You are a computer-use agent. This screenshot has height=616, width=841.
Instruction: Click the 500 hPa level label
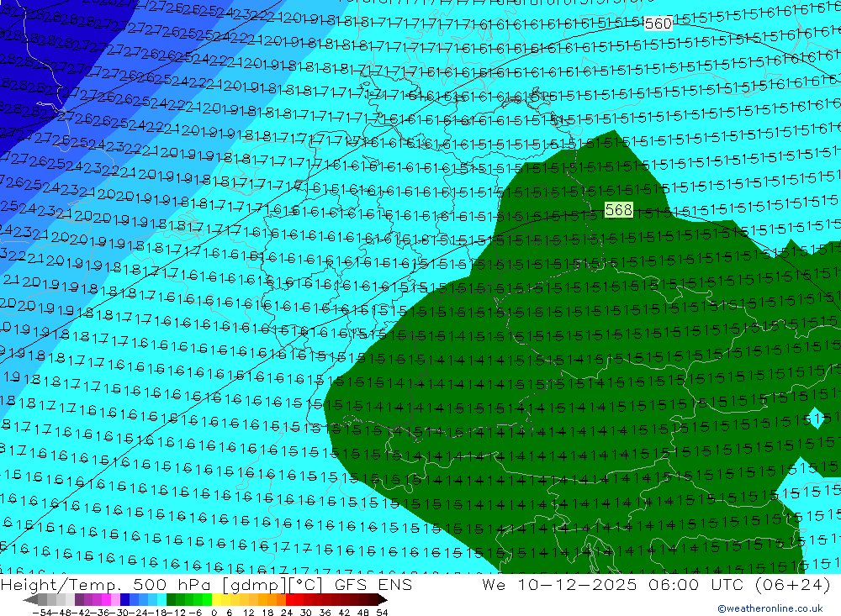(155, 585)
